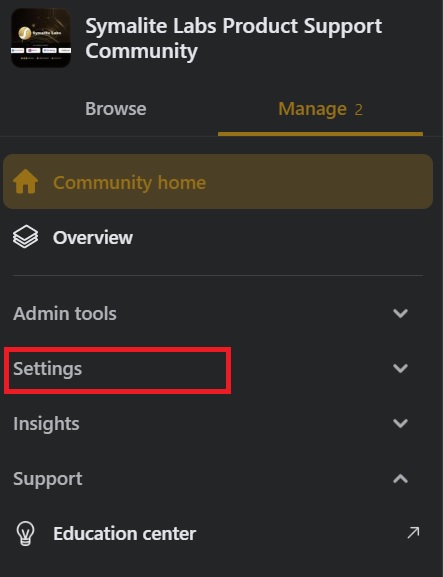Click the lightbulb Education center icon
The height and width of the screenshot is (577, 443).
point(25,533)
